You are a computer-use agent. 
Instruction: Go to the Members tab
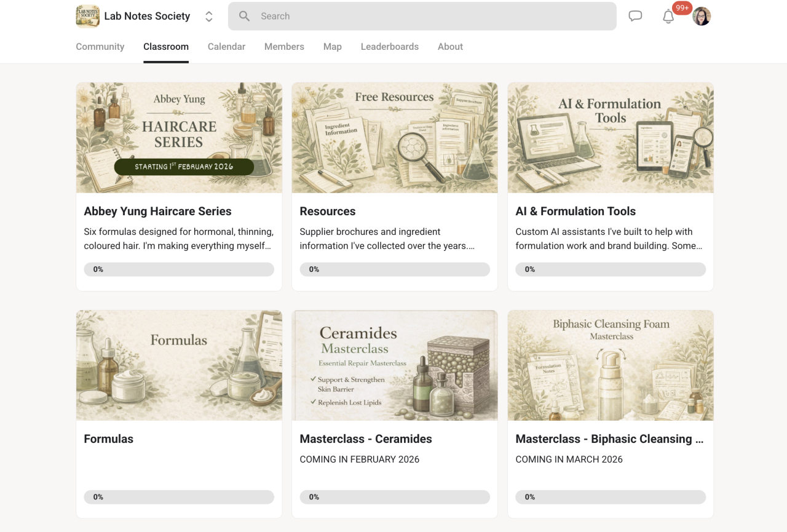(x=284, y=47)
